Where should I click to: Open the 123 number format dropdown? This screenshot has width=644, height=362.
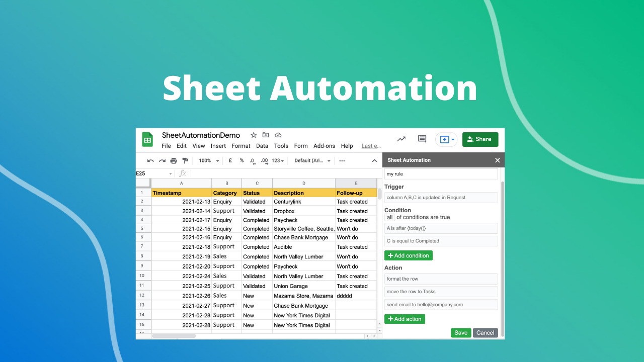(x=278, y=161)
